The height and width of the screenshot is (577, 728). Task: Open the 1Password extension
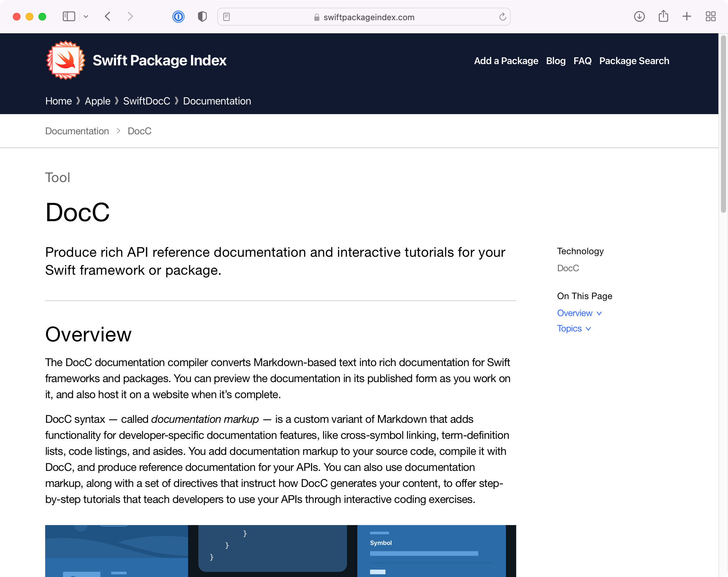pyautogui.click(x=178, y=17)
